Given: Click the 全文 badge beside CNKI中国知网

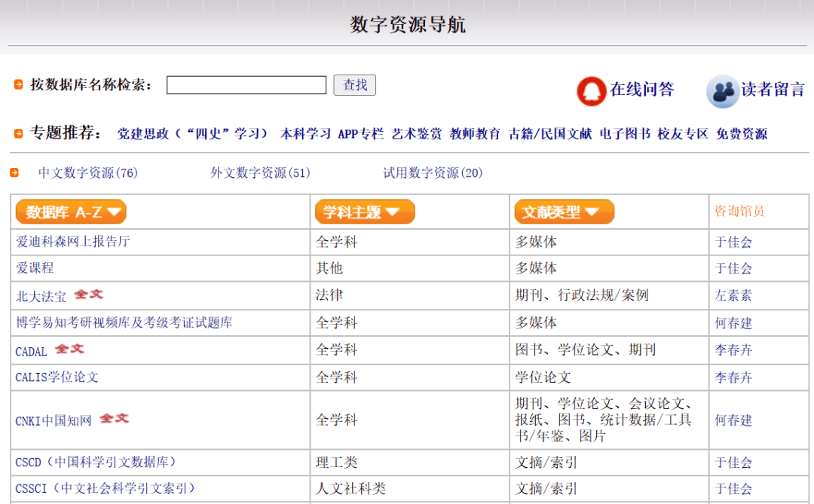Looking at the screenshot, I should (115, 418).
